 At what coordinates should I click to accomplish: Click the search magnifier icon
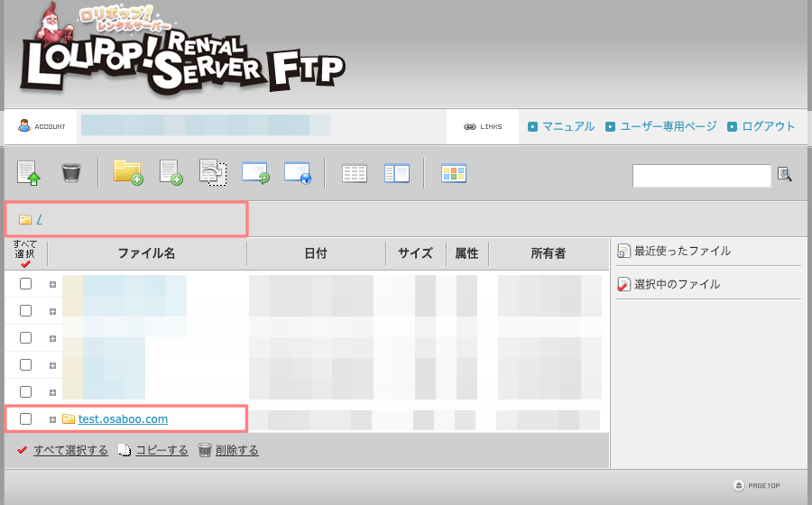point(784,175)
